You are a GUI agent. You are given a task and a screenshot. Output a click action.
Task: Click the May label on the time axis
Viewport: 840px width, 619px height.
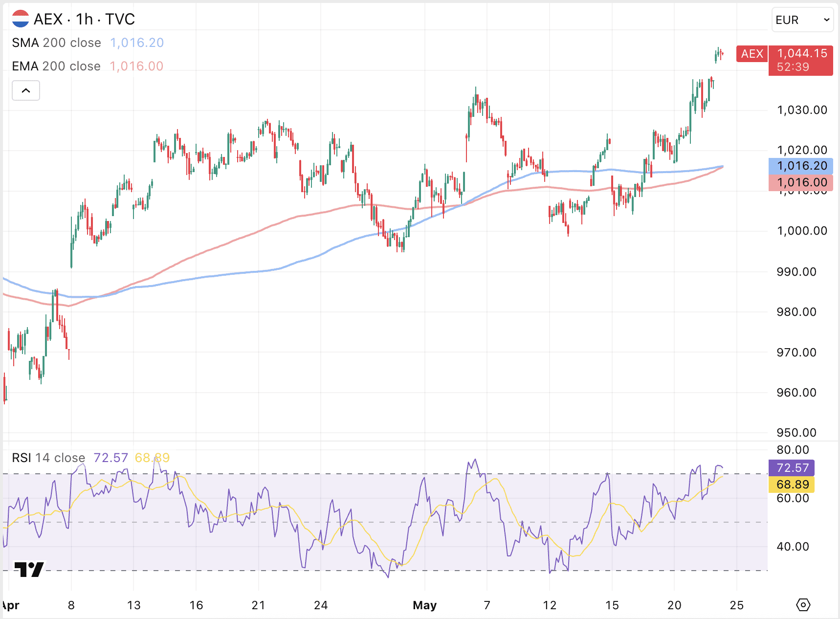coord(424,605)
